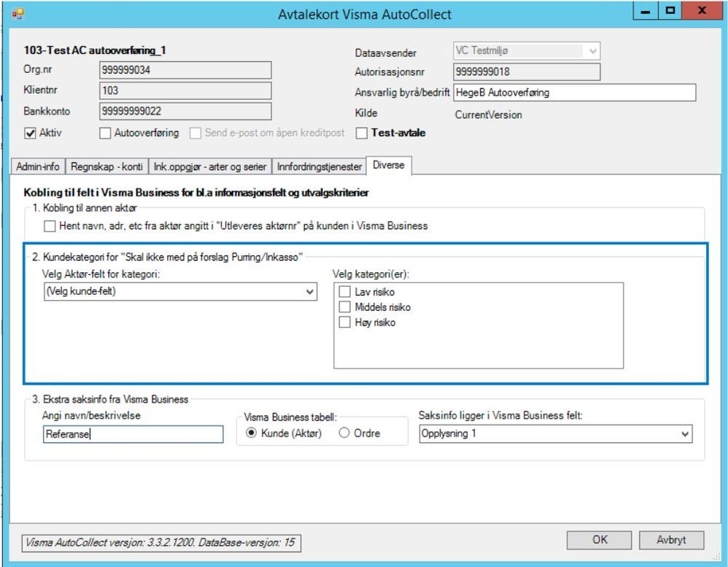Go to the Innfordringstjenester tab

click(x=319, y=167)
